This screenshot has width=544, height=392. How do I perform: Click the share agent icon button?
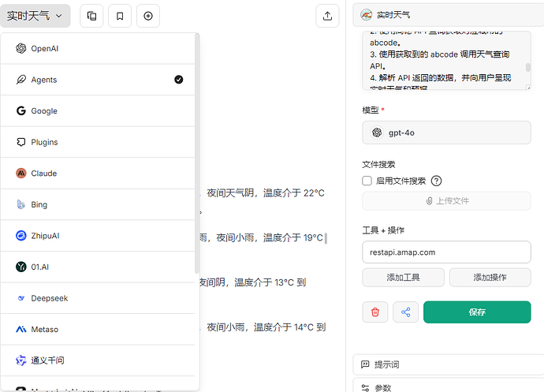point(405,312)
